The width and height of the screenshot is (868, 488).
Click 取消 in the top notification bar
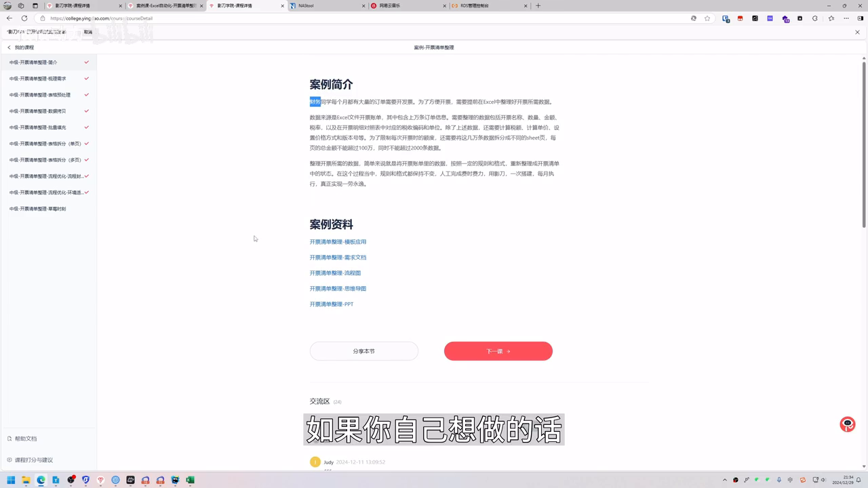(x=88, y=32)
